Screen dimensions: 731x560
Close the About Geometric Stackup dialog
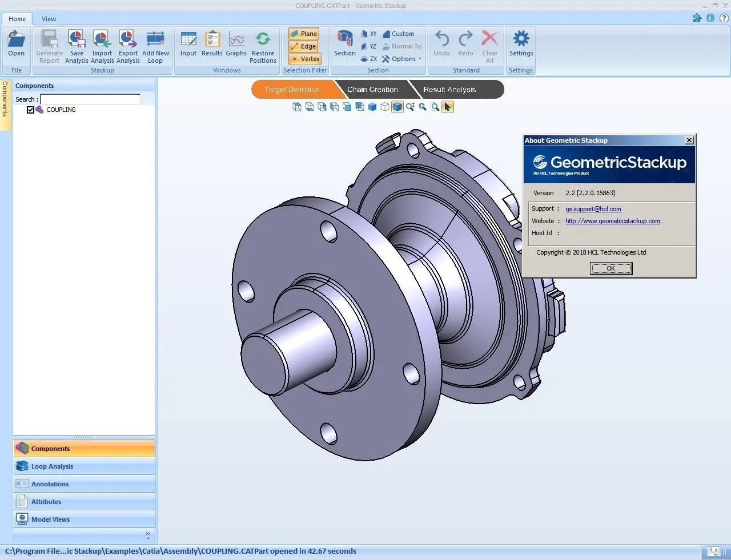[689, 140]
